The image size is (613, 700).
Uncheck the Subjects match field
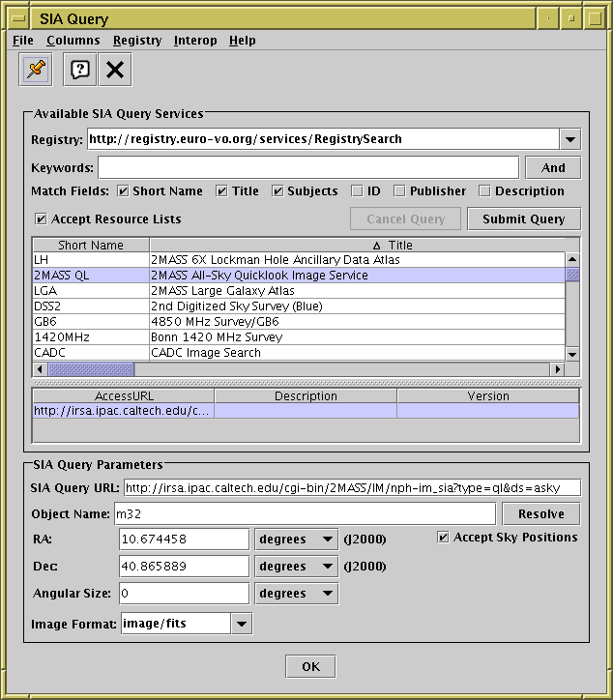[277, 191]
